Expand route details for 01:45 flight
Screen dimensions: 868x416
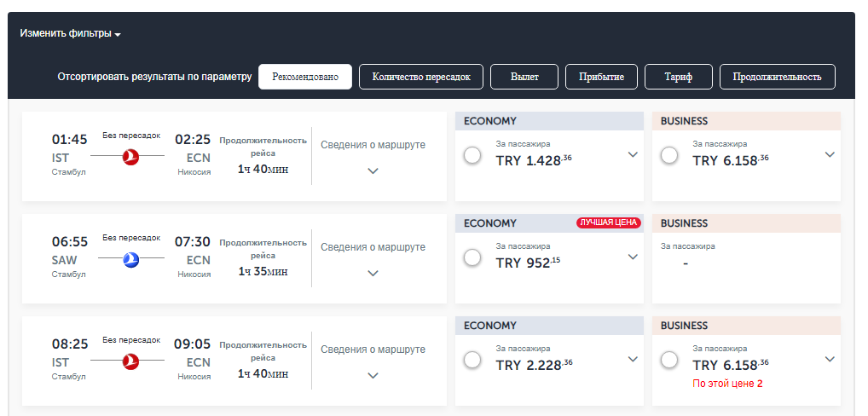[x=373, y=170]
